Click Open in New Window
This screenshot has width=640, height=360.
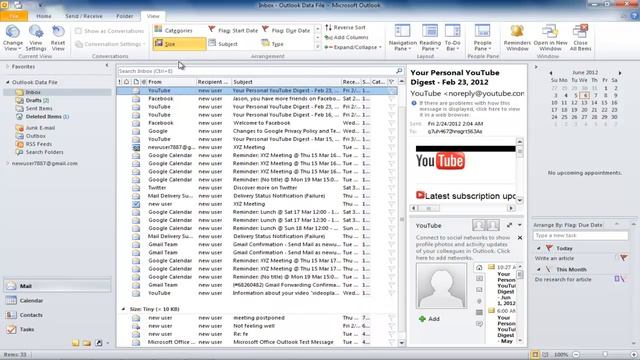click(x=550, y=38)
